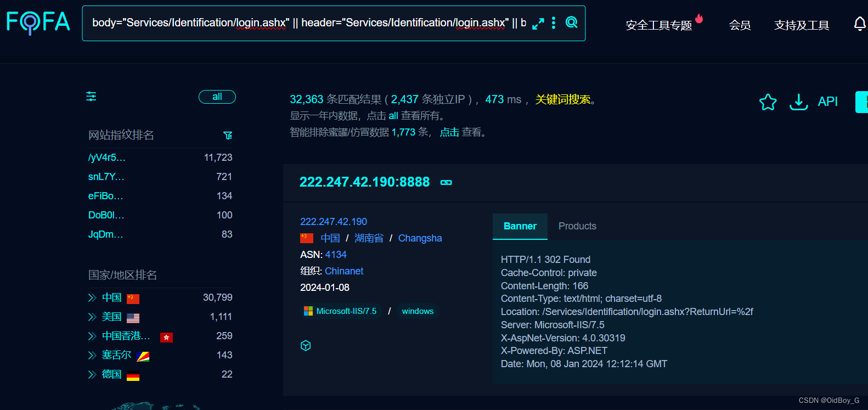The width and height of the screenshot is (868, 410).
Task: Select fingerprint /yV4r5… entry
Action: 107,158
